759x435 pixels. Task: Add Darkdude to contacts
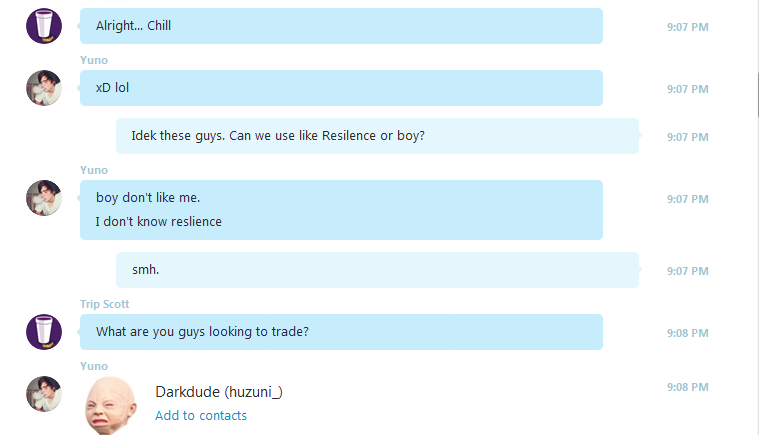coord(201,415)
